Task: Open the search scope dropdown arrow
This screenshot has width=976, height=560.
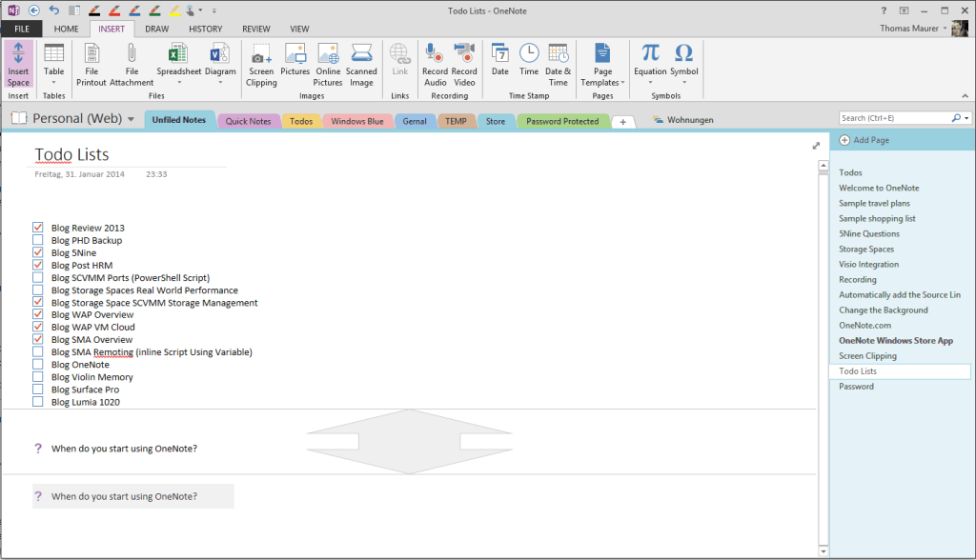Action: coord(966,117)
